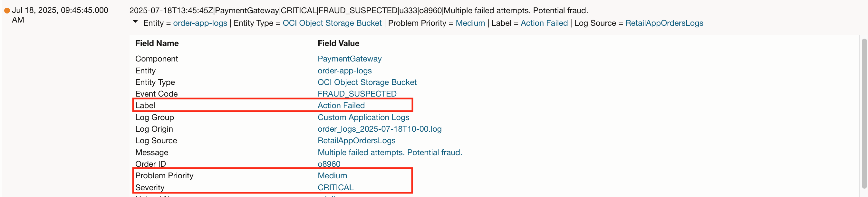Open OCI Object Storage Bucket summary link
Screen dimensions: 868x197
pos(332,23)
